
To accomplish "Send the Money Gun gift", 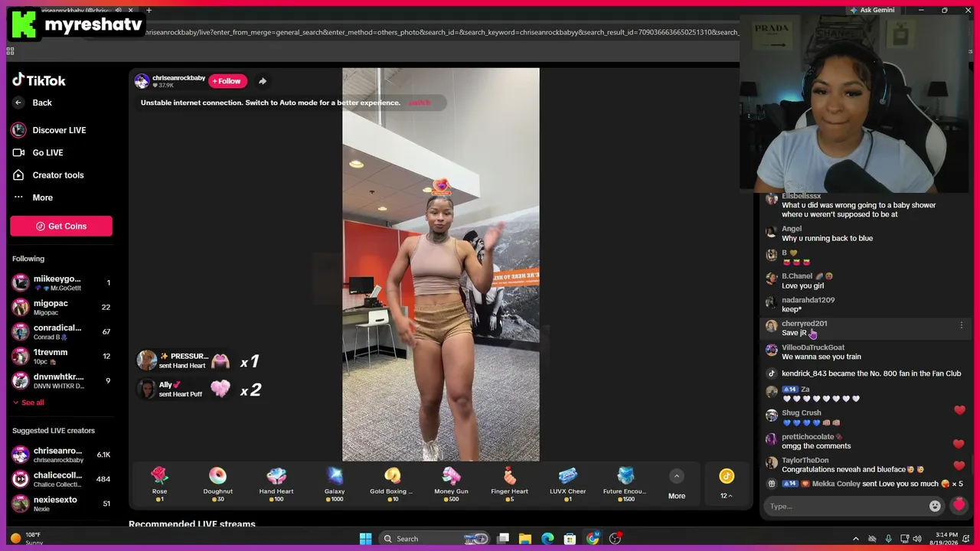I will click(451, 484).
